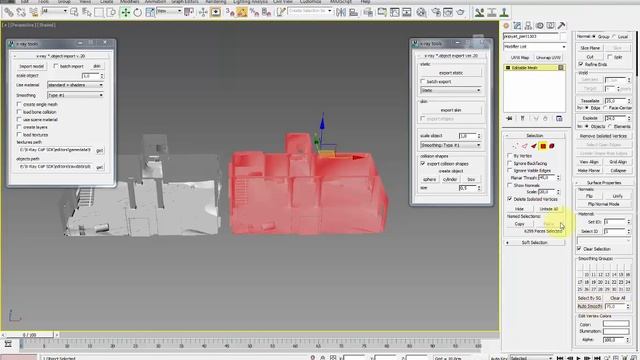
Task: Open the Motion panel tab icon
Action: [x=540, y=25]
